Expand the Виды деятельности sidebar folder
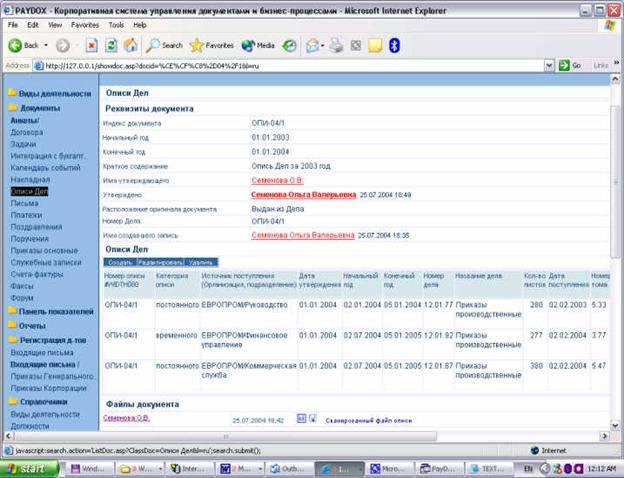Screen dimensions: 624x478 point(50,94)
